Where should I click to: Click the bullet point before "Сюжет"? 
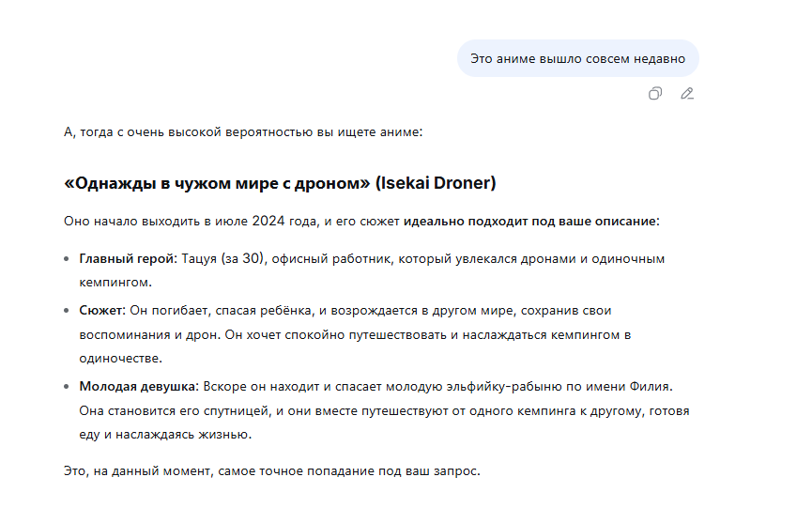(x=67, y=309)
